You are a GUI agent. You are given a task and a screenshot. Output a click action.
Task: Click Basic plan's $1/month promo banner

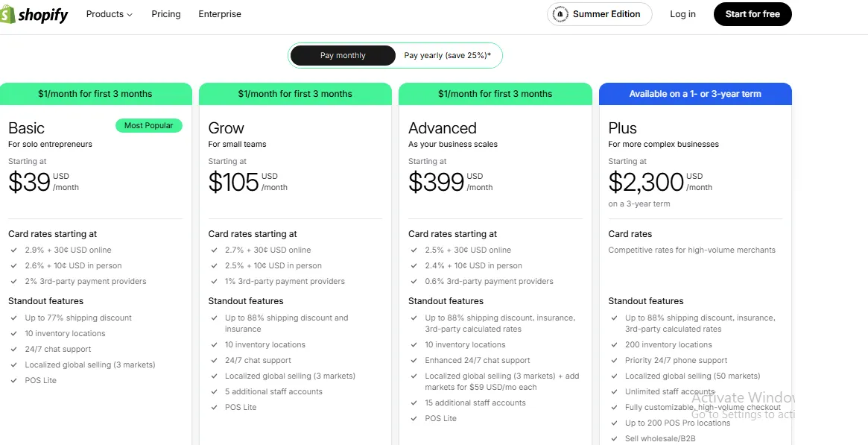95,94
